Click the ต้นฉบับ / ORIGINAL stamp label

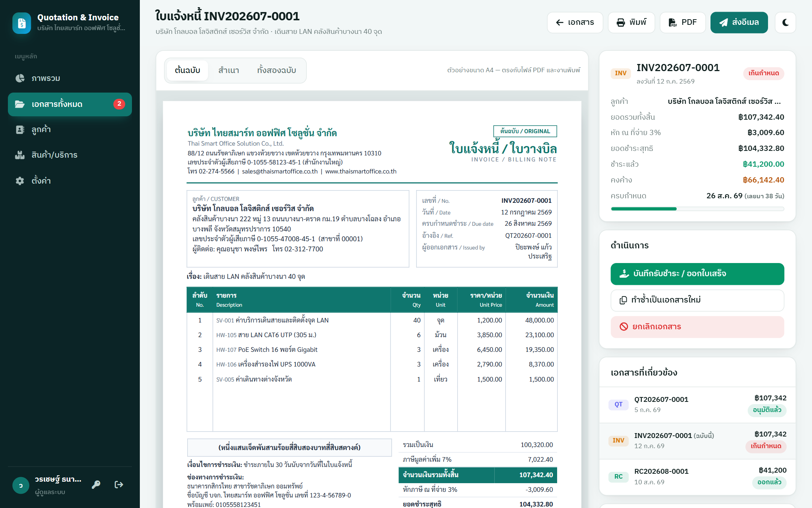pos(525,131)
